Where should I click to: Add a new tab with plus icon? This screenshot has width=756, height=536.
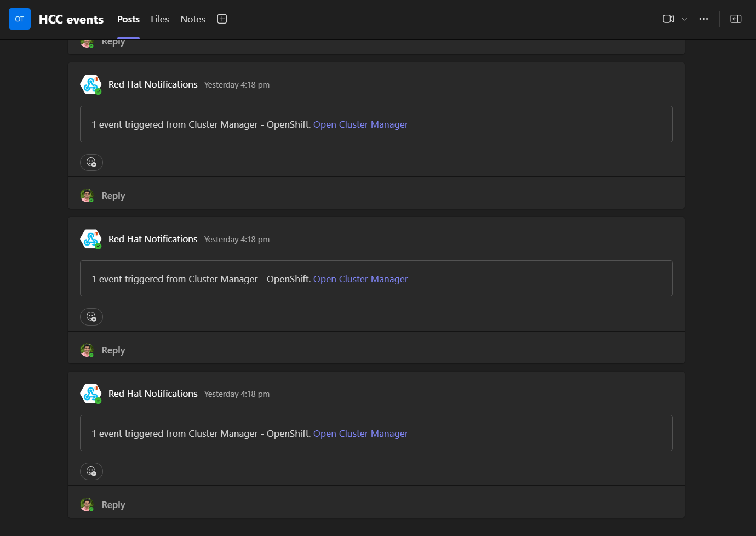point(222,19)
